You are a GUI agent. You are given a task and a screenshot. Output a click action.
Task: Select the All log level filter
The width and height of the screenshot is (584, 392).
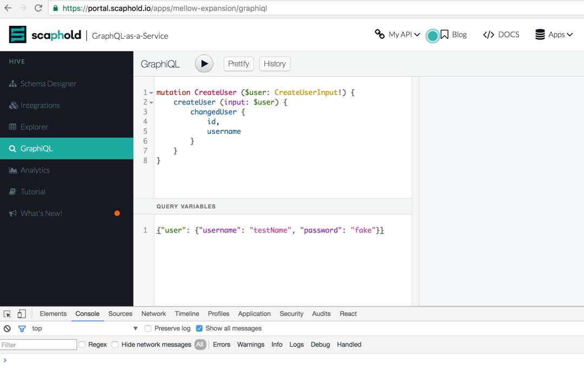pyautogui.click(x=200, y=345)
